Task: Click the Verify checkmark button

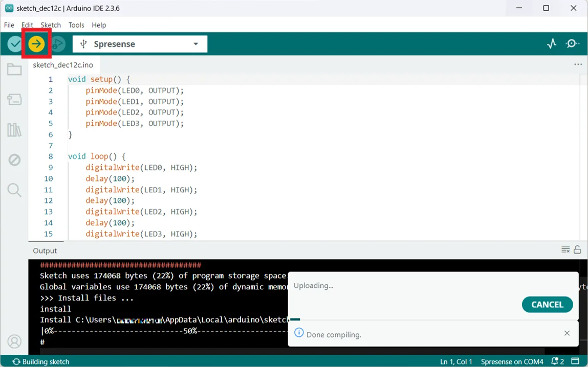Action: [x=15, y=44]
